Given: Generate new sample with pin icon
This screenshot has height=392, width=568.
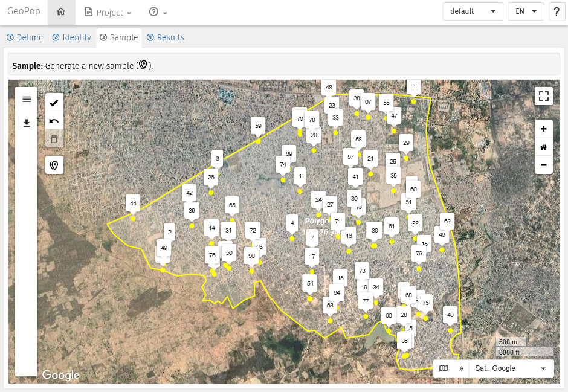Looking at the screenshot, I should tap(54, 165).
